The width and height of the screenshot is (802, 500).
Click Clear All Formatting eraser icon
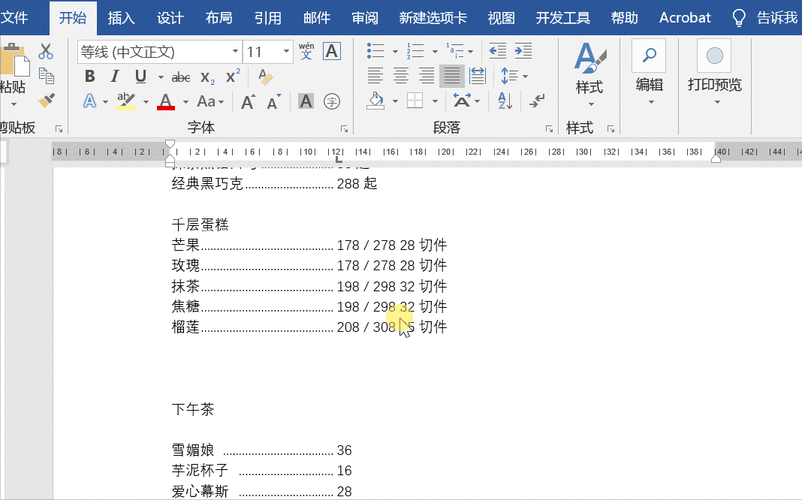(265, 77)
